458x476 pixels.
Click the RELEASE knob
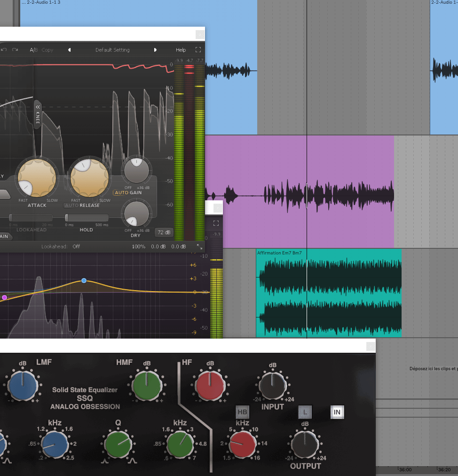click(x=89, y=178)
